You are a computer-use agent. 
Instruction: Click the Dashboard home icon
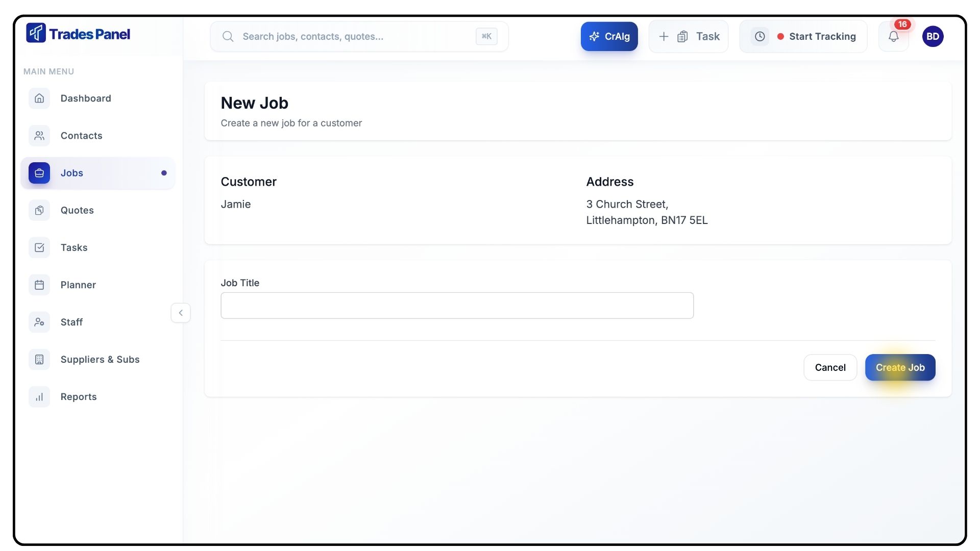pyautogui.click(x=39, y=98)
